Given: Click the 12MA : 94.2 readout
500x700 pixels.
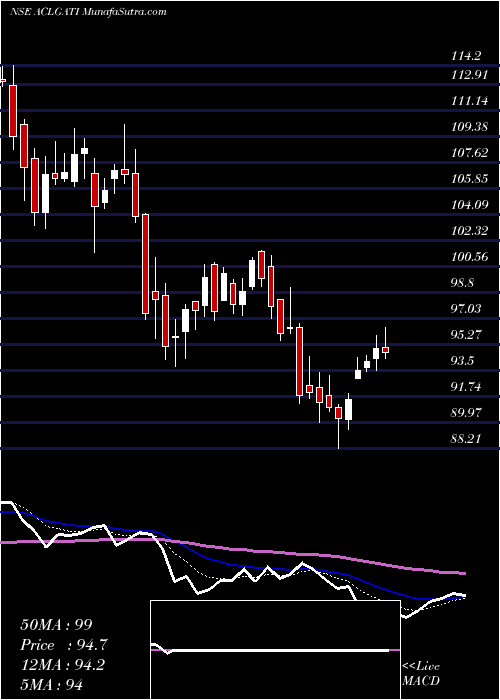Looking at the screenshot, I should click(x=62, y=665).
